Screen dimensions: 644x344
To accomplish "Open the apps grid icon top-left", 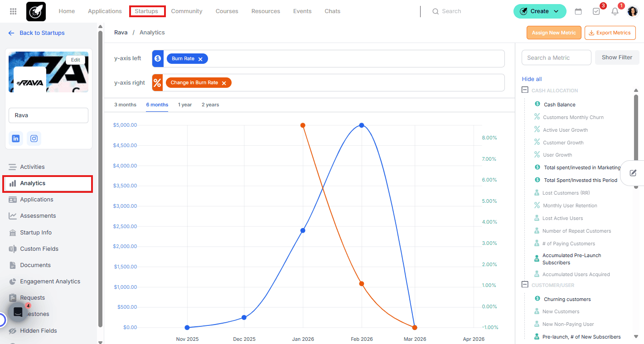I will [13, 11].
